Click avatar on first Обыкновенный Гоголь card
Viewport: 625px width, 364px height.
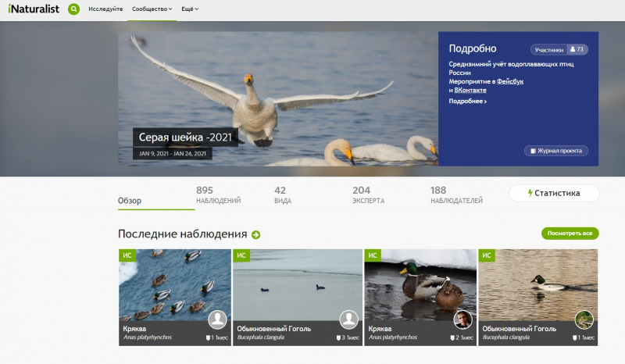click(x=348, y=319)
